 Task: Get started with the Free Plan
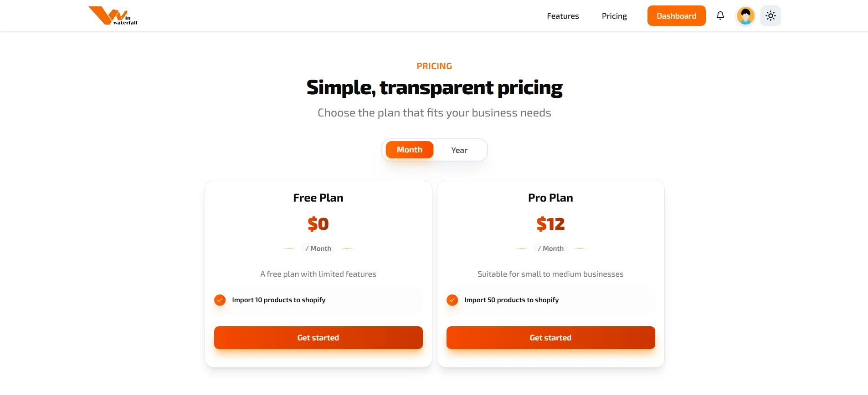(x=318, y=338)
